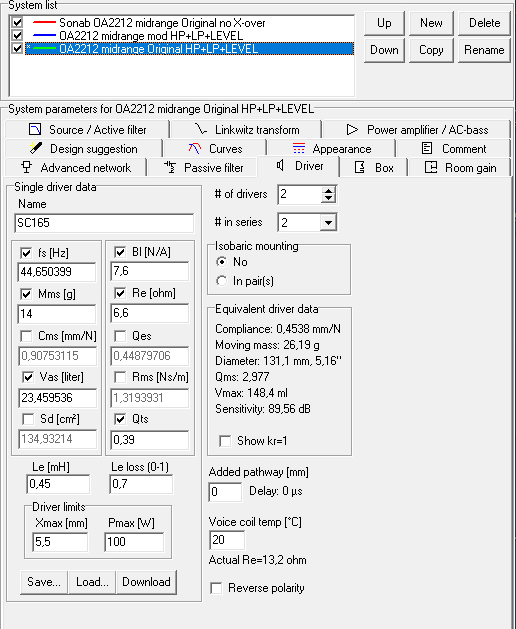Uncheck the Qts checkbox

click(120, 419)
